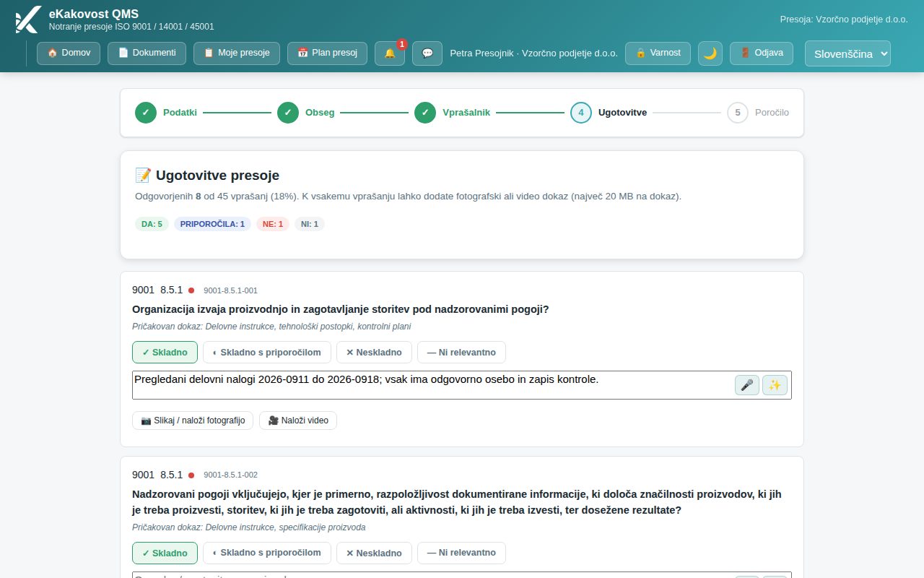924x578 pixels.
Task: Click the NI: 1 badge
Action: [310, 224]
